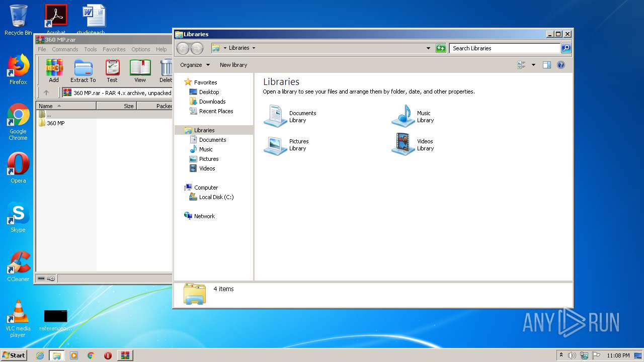The image size is (644, 362).
Task: Open WinRAR Help menu
Action: [x=161, y=49]
